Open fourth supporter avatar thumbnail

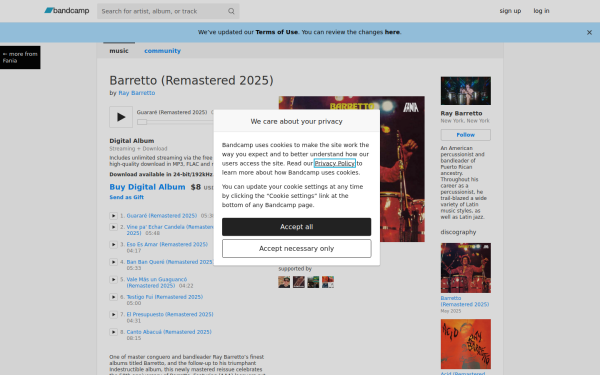tap(328, 282)
